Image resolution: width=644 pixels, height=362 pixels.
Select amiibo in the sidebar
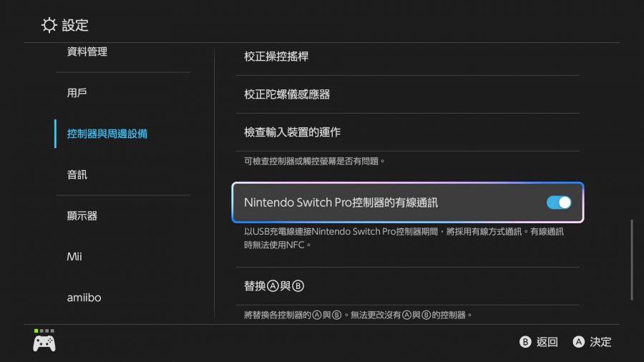click(x=84, y=298)
